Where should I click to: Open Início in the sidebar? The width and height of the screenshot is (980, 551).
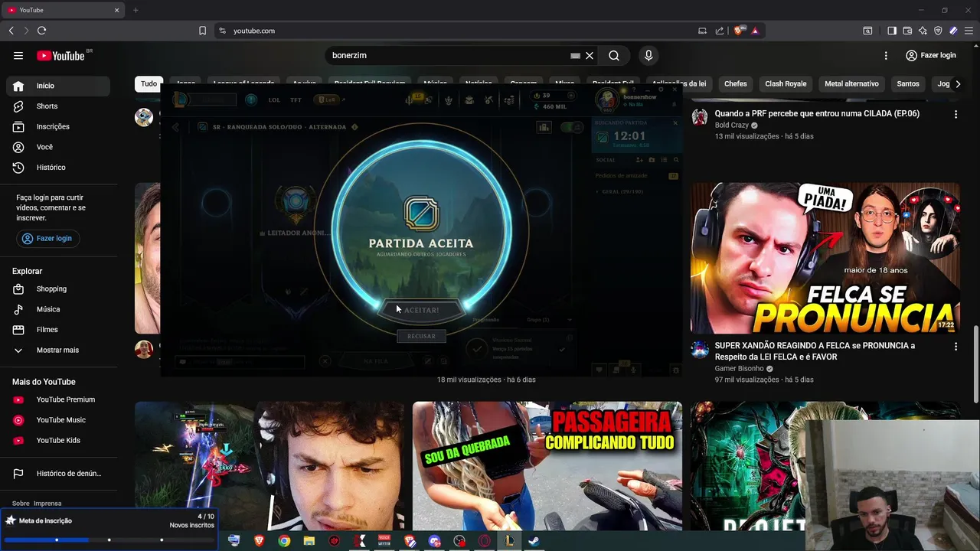[58, 86]
